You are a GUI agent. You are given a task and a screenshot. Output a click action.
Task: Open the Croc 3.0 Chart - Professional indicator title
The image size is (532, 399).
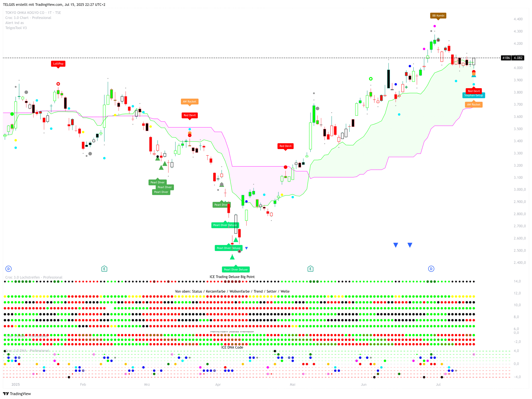click(x=28, y=18)
